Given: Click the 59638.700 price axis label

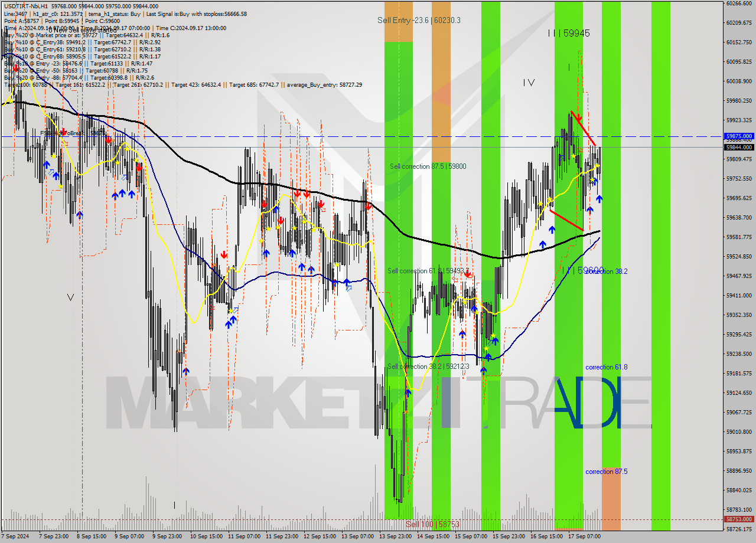Looking at the screenshot, I should [739, 217].
